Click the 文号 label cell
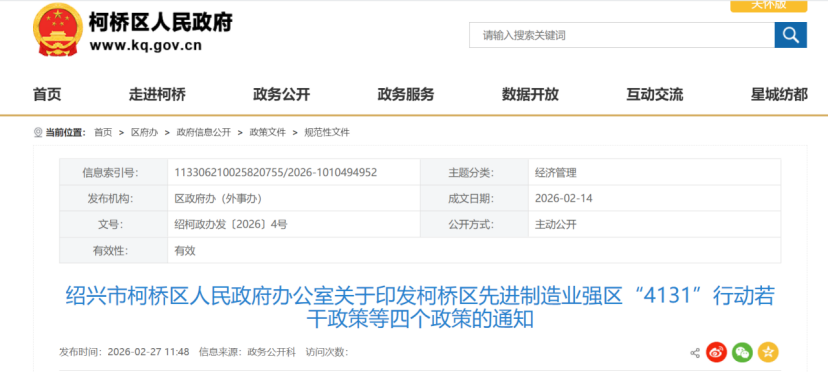 [x=113, y=225]
